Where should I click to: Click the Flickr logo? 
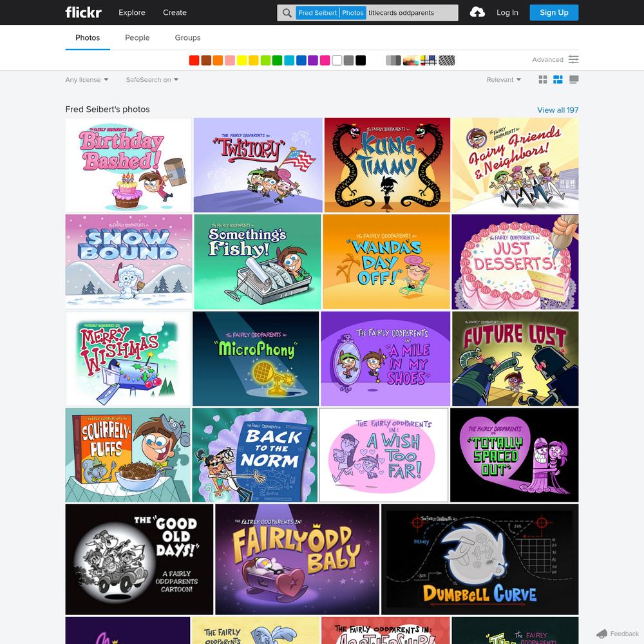click(83, 12)
